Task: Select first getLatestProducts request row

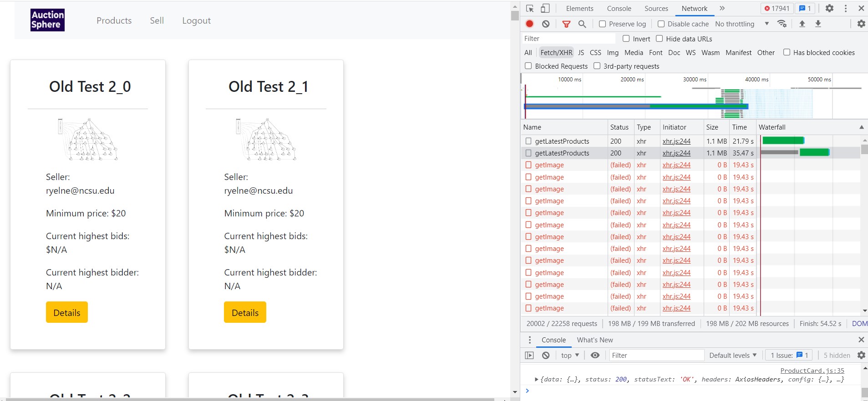Action: tap(690, 141)
